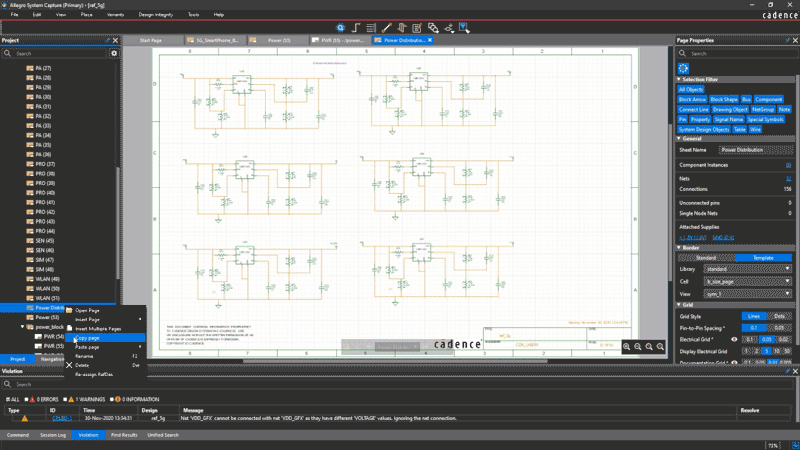Toggle the INFORMATION filter checkbox
The image size is (800, 450).
[112, 399]
